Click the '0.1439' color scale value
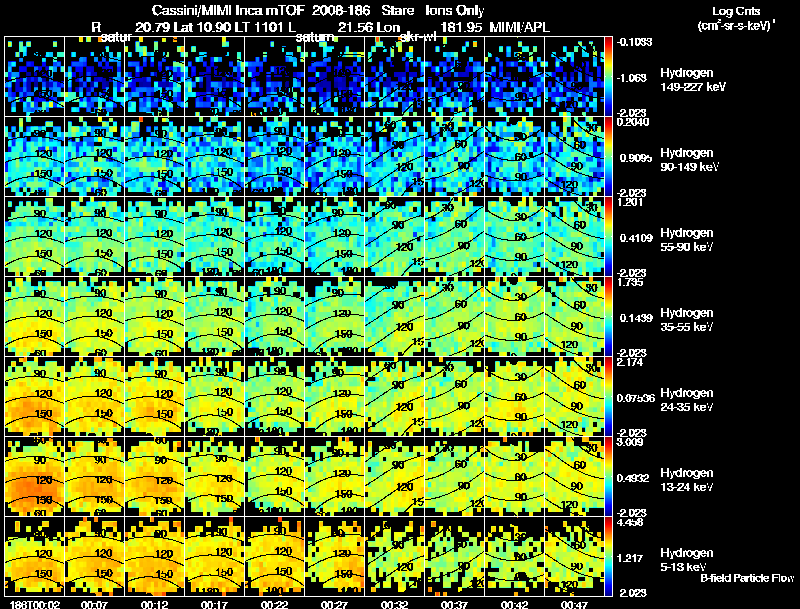Screen dimensions: 800x609 [x=635, y=318]
